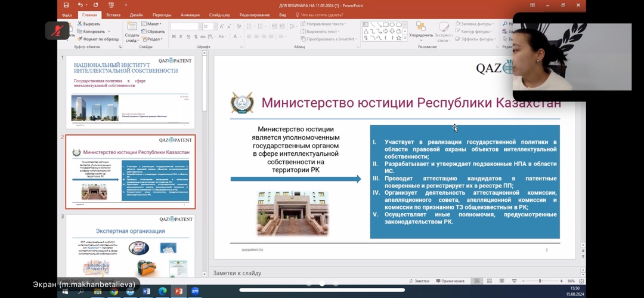The height and width of the screenshot is (298, 644).
Task: Toggle the Comments (Примечания) pane
Action: coord(450,281)
